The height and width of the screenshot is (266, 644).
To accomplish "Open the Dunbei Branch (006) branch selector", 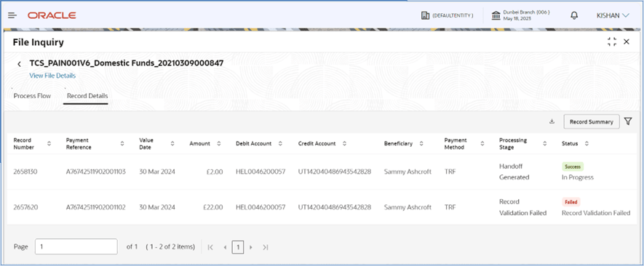I will (521, 15).
